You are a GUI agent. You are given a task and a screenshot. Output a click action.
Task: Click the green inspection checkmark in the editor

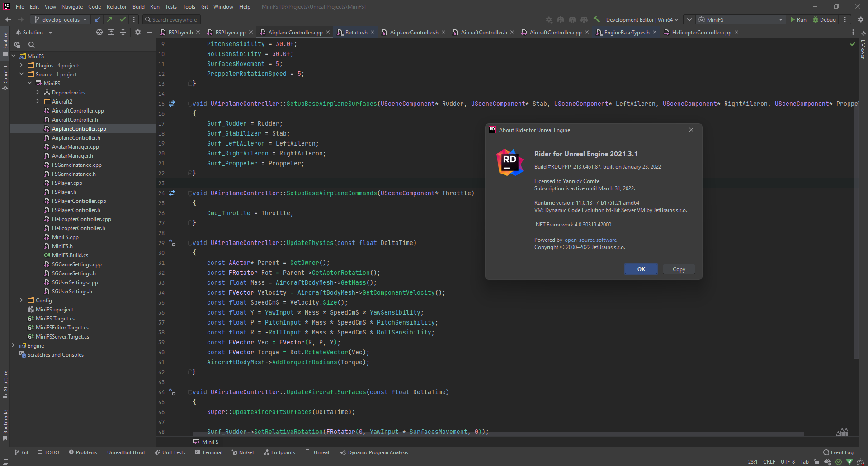pos(853,44)
